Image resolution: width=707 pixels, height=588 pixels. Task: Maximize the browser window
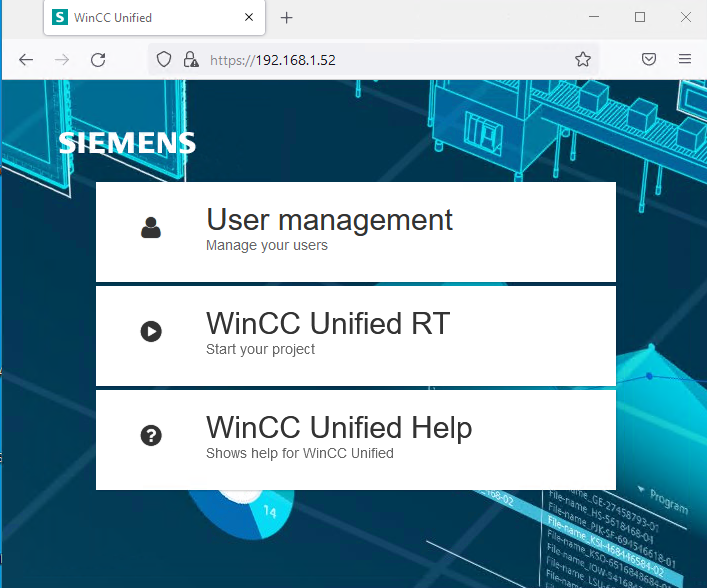tap(640, 17)
